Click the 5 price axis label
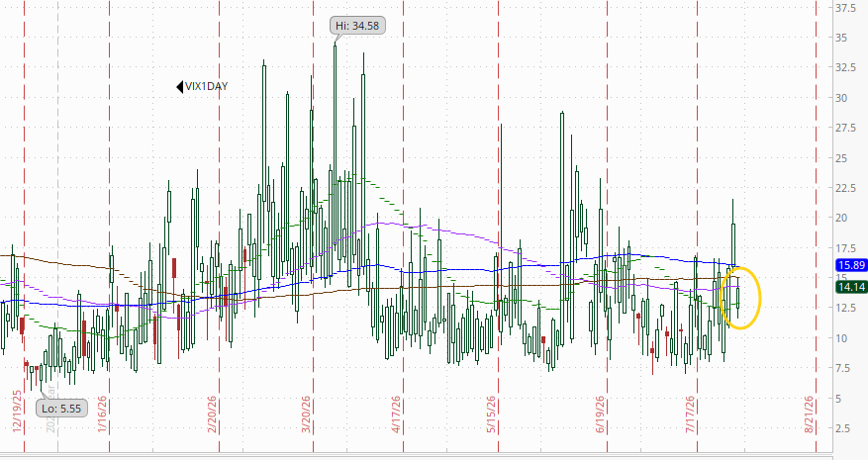Viewport: 868px width, 460px height. tap(838, 399)
